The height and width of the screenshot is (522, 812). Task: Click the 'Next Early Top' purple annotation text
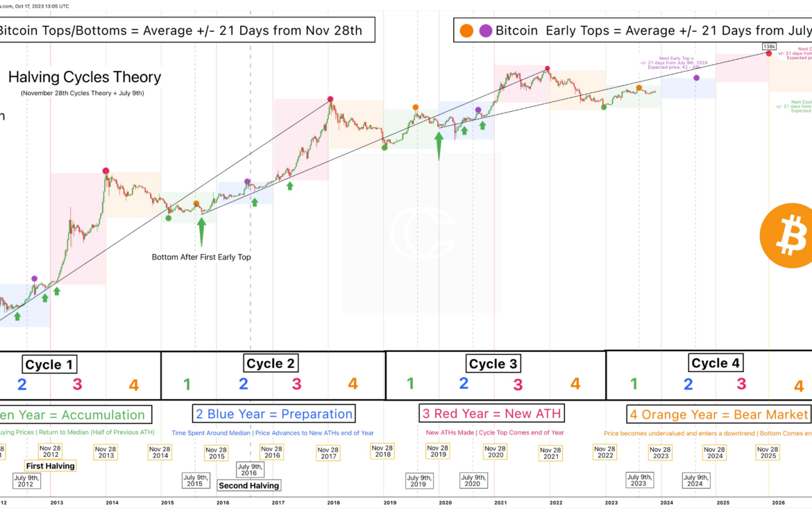pos(675,62)
